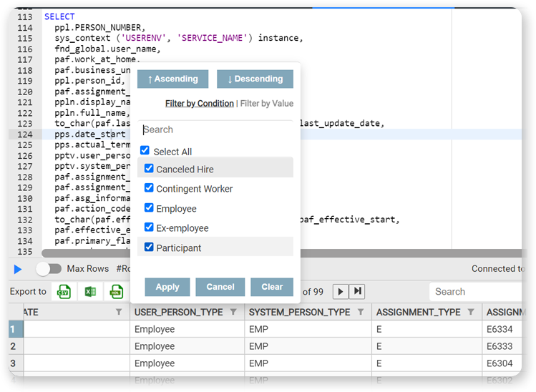Select result row number 2
Screen dimensions: 536x392
tap(16, 346)
